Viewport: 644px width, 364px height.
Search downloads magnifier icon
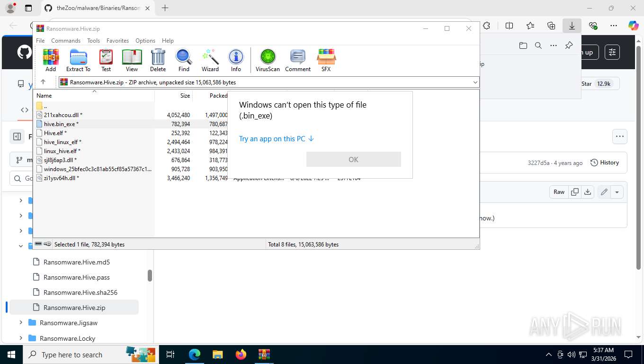click(x=538, y=45)
